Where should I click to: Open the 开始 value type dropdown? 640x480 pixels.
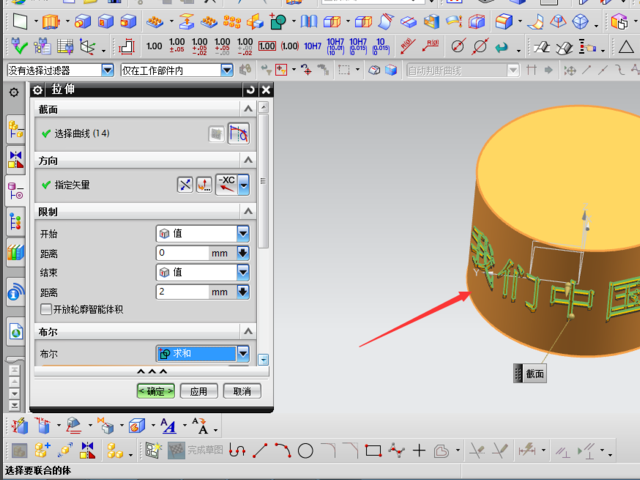tap(242, 233)
